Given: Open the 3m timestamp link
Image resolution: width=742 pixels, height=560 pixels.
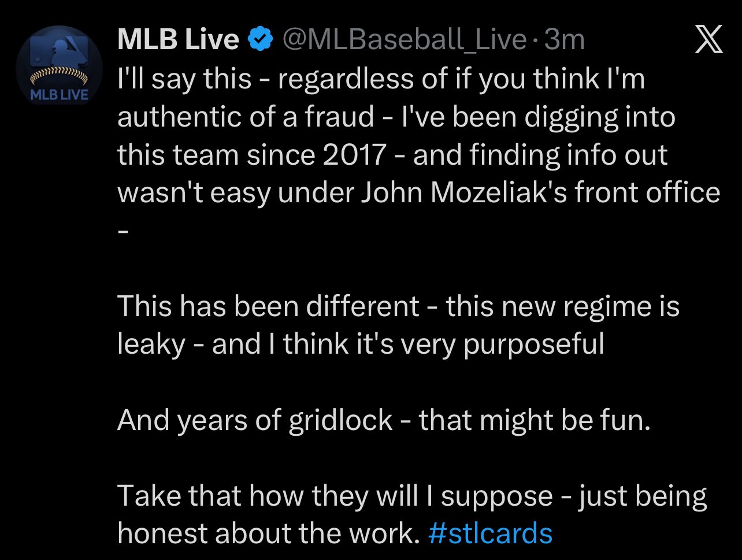Looking at the screenshot, I should click(x=565, y=40).
